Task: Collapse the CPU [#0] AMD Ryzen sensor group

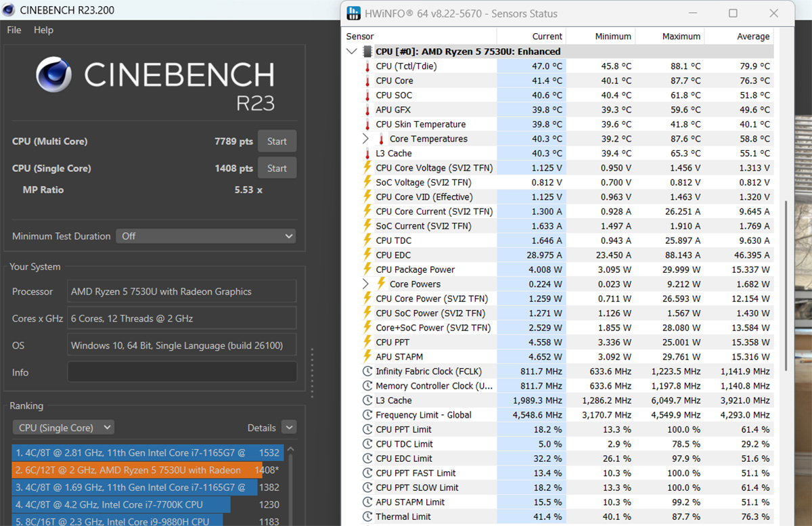Action: (351, 51)
